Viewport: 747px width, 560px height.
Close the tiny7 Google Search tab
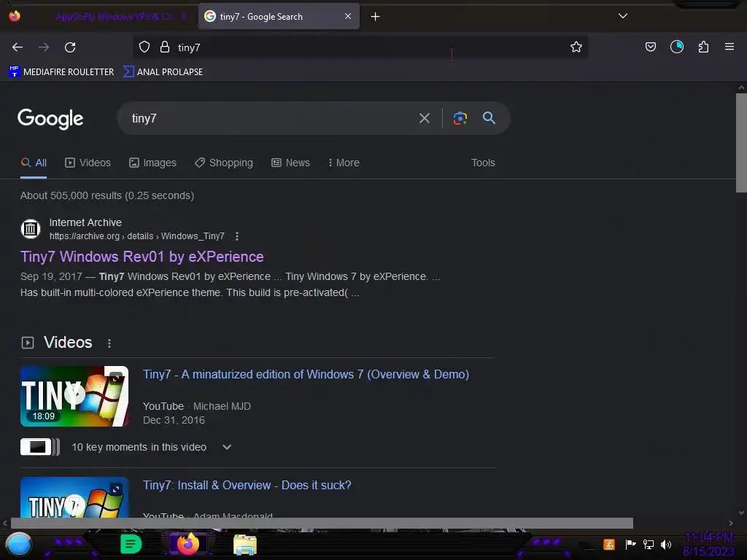[x=348, y=17]
